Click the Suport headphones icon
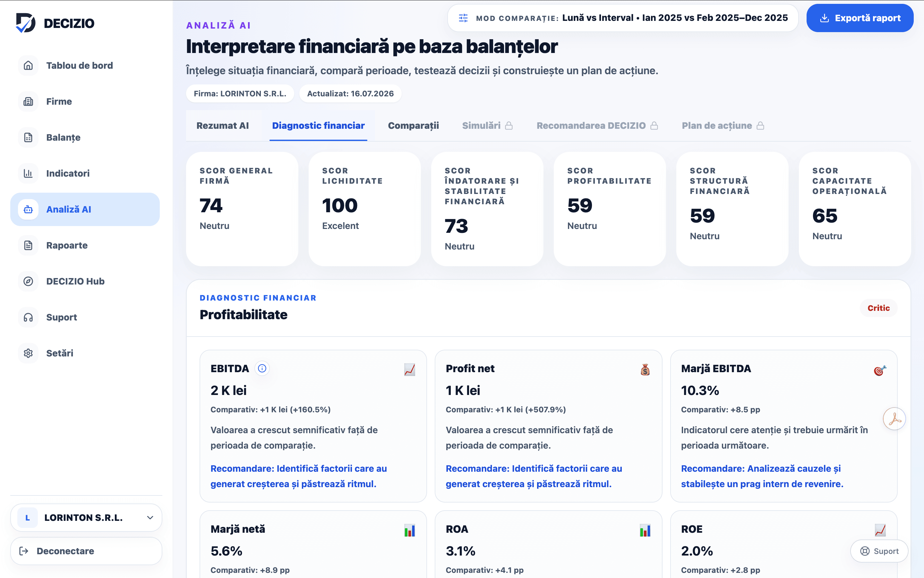This screenshot has height=578, width=924. (28, 317)
